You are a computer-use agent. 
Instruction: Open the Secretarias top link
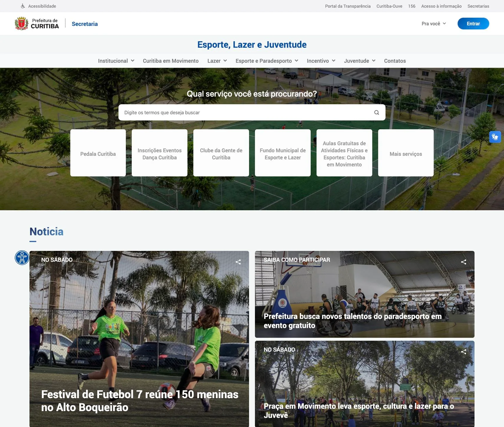(478, 6)
